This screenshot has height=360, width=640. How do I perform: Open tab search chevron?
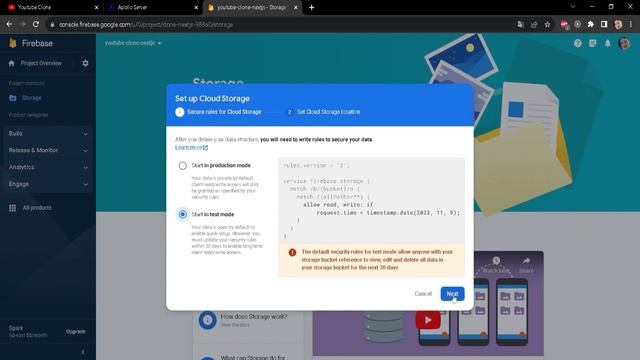pos(573,7)
